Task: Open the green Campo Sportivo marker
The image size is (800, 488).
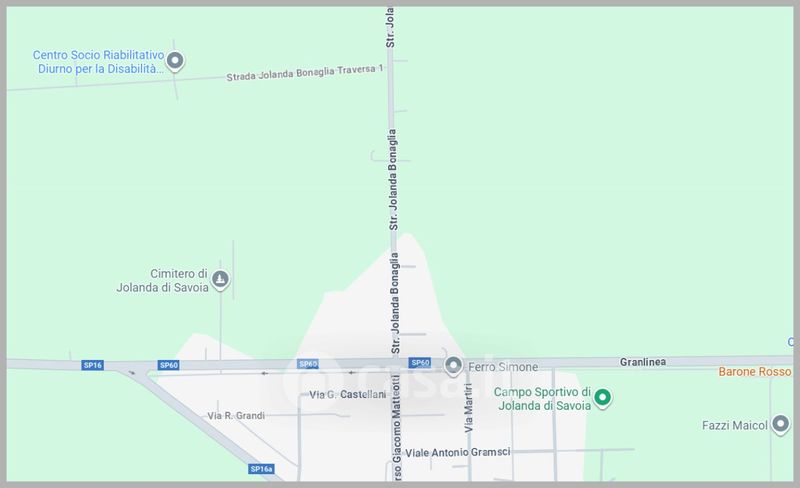Action: click(603, 398)
